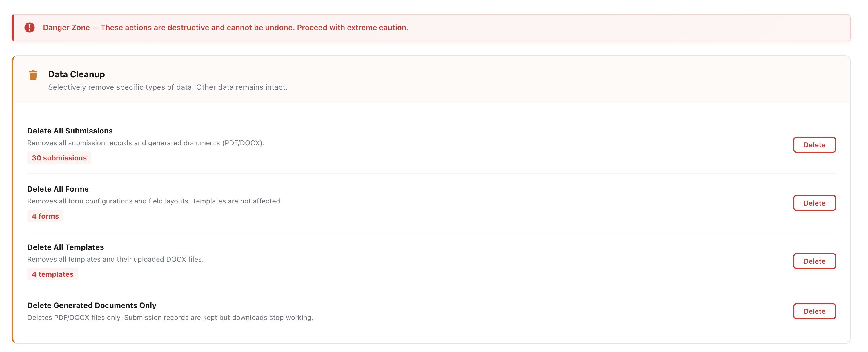Click the trash can icon beside Data Cleanup

pos(33,75)
